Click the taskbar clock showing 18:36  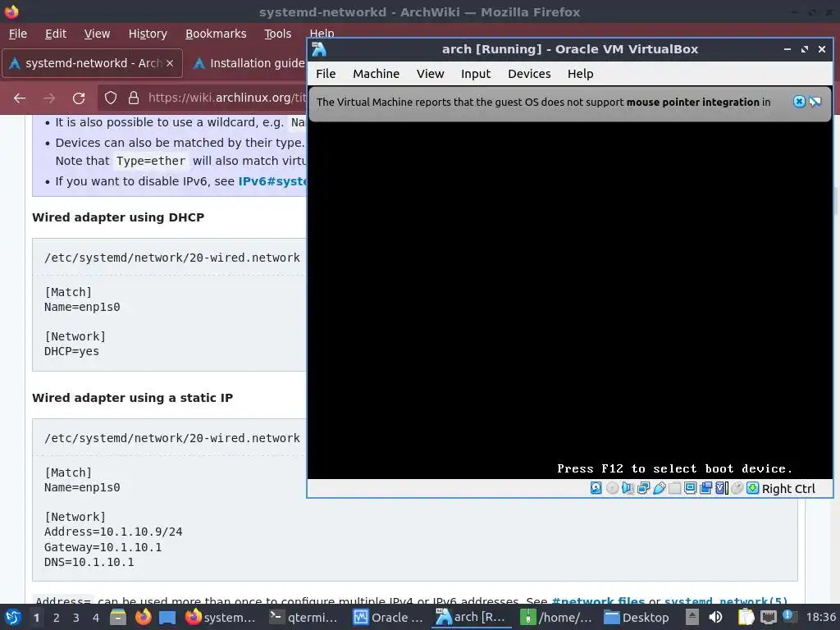click(x=820, y=618)
